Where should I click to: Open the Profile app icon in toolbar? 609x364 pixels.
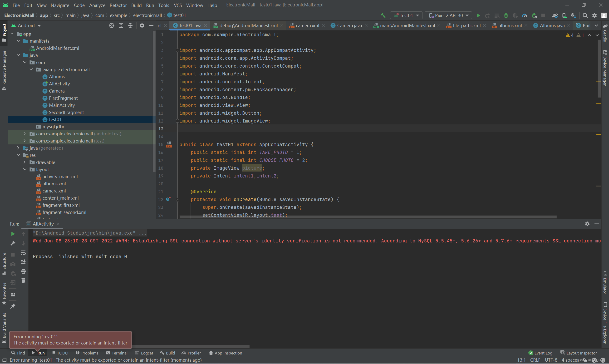(x=524, y=15)
